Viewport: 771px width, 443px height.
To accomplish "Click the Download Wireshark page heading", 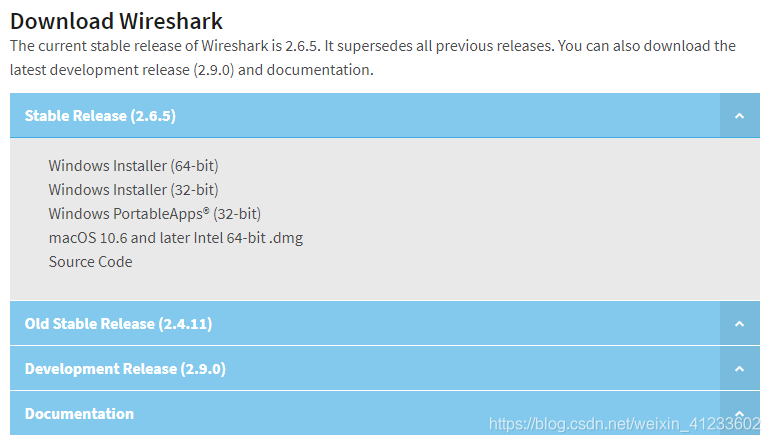I will point(117,21).
